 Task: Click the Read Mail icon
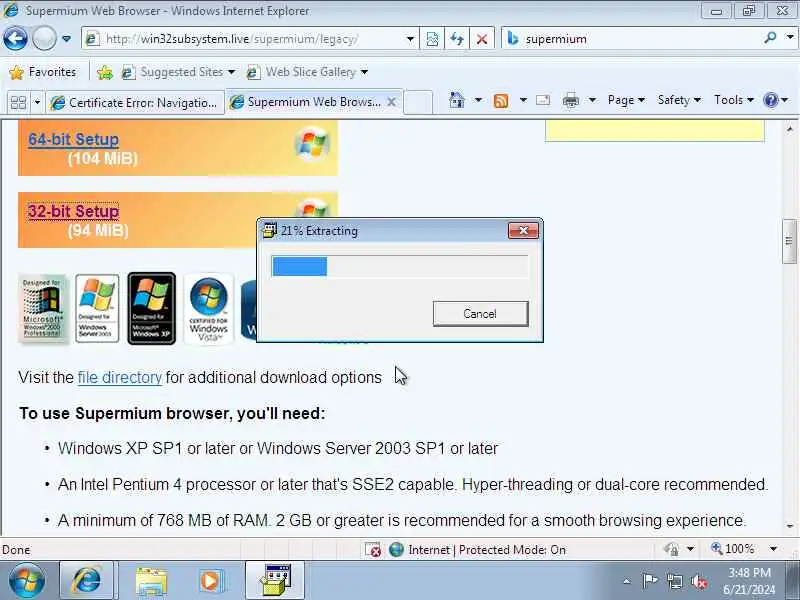click(543, 100)
